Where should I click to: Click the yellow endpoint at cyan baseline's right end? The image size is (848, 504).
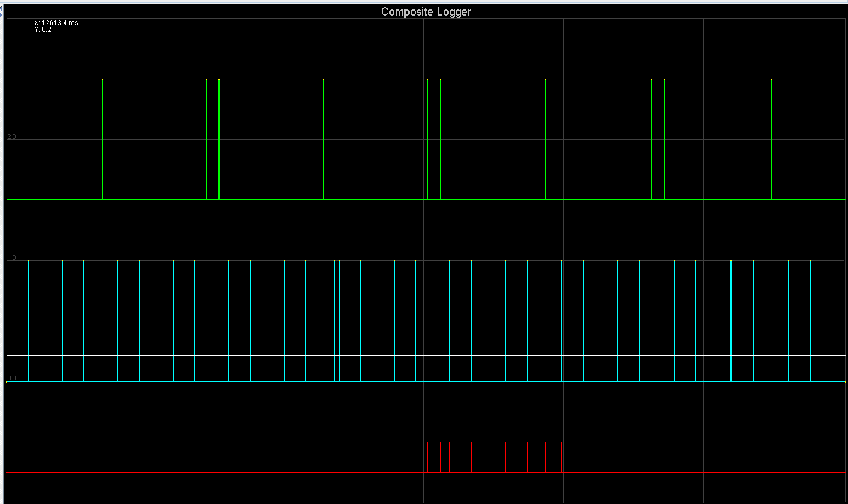(845, 381)
